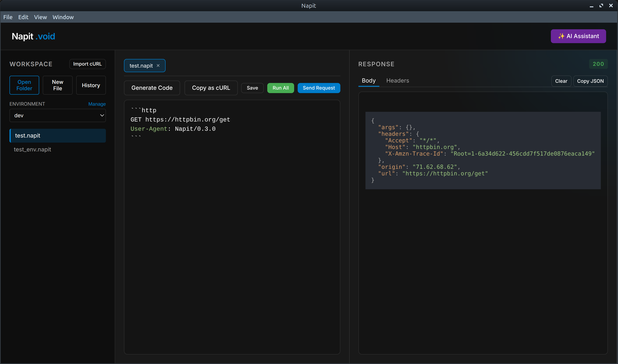Screen dimensions: 618x364
Task: Close the test.napit tab
Action: point(158,66)
